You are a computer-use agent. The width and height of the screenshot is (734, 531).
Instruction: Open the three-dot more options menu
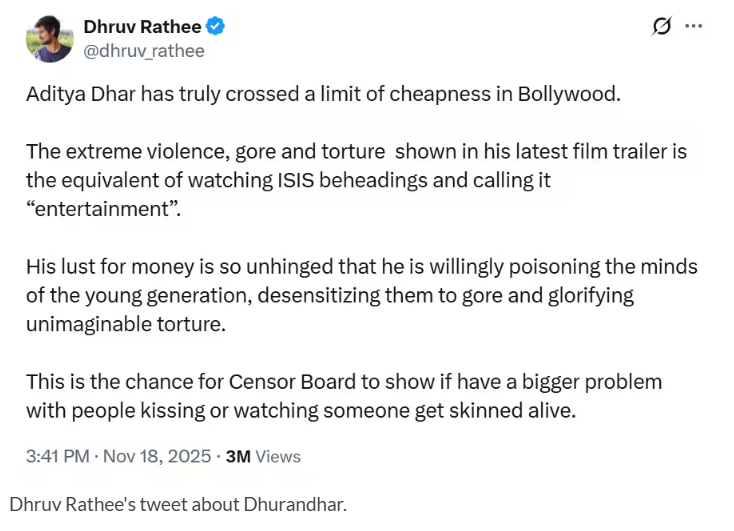693,27
